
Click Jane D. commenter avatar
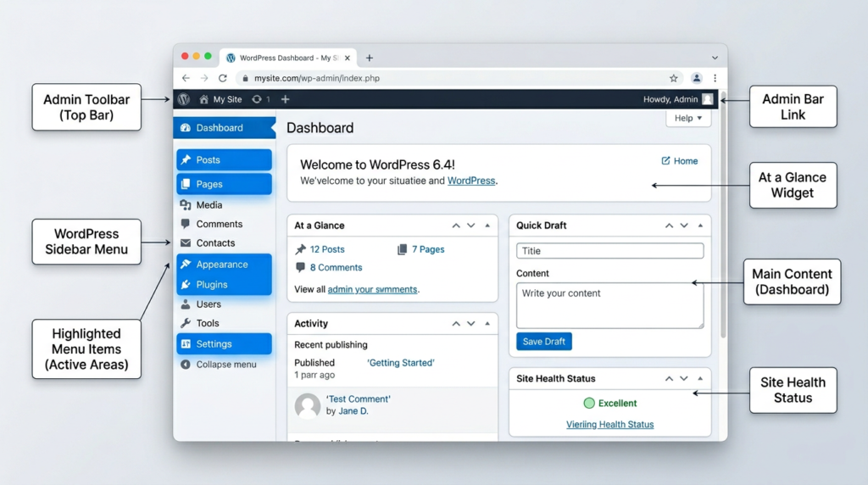pos(307,406)
